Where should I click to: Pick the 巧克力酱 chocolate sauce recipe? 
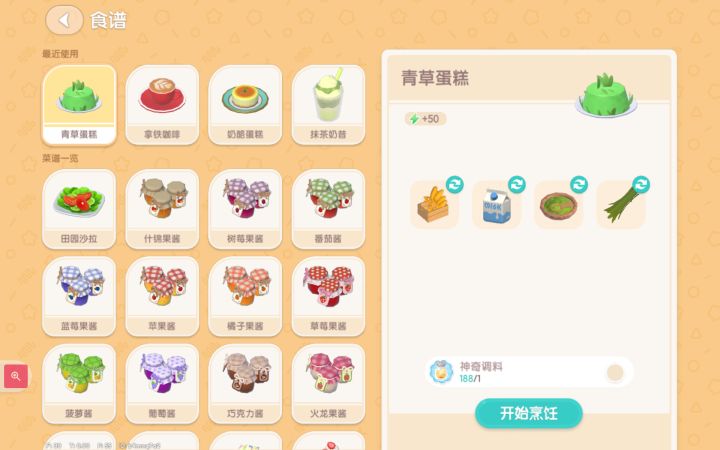[245, 384]
